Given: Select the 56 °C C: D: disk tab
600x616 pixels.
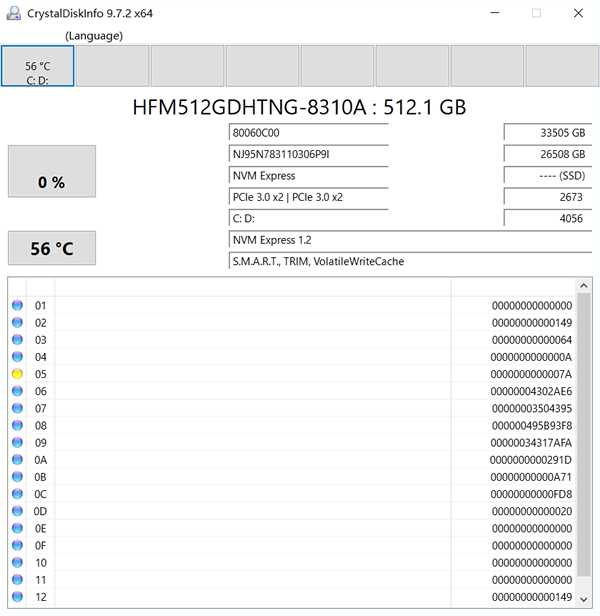Looking at the screenshot, I should point(38,66).
